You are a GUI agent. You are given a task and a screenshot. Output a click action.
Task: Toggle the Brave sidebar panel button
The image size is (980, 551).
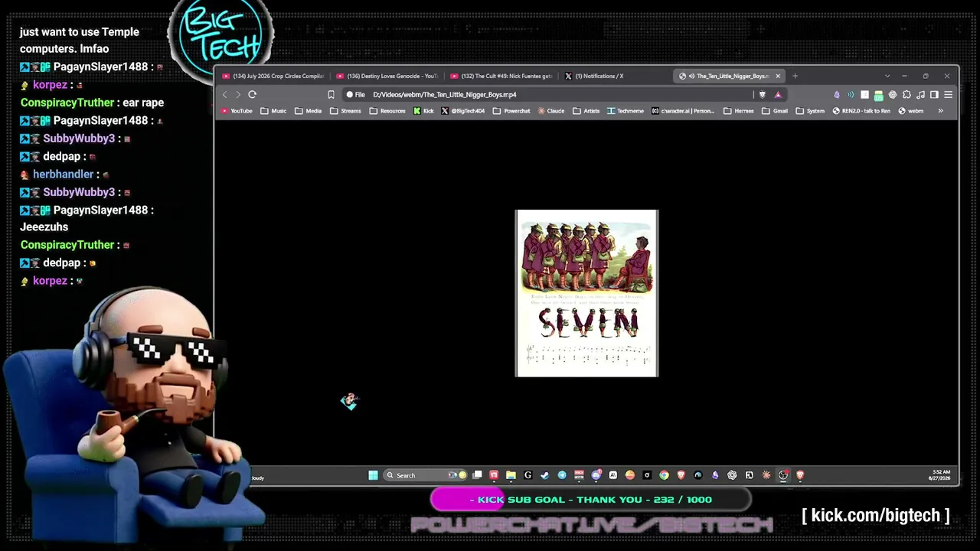pyautogui.click(x=934, y=95)
